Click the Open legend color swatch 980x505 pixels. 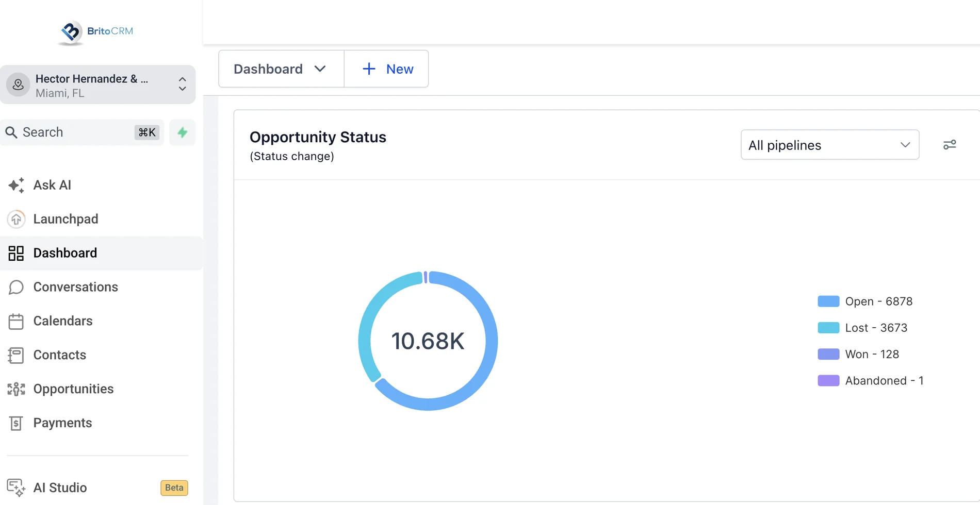coord(828,301)
